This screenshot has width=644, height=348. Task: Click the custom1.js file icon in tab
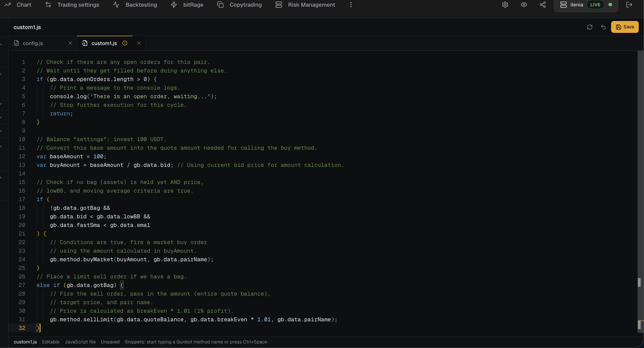click(x=85, y=43)
